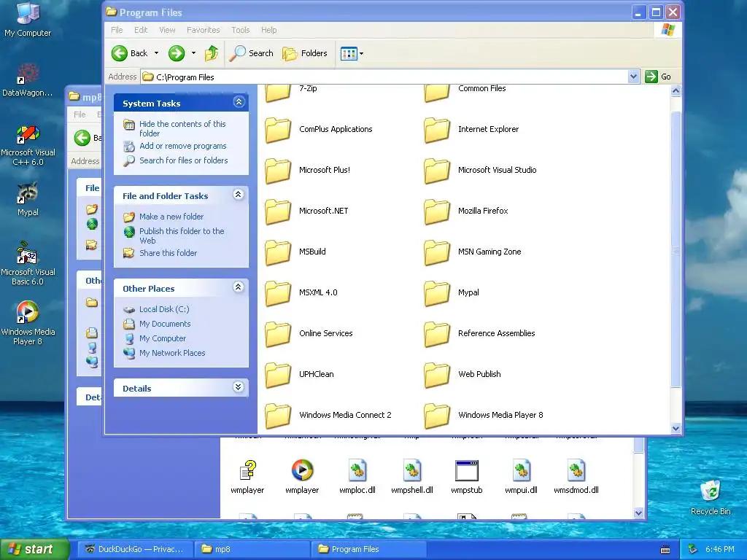747x560 pixels.
Task: Select the Windows Media Connect 2 folder
Action: [328, 416]
